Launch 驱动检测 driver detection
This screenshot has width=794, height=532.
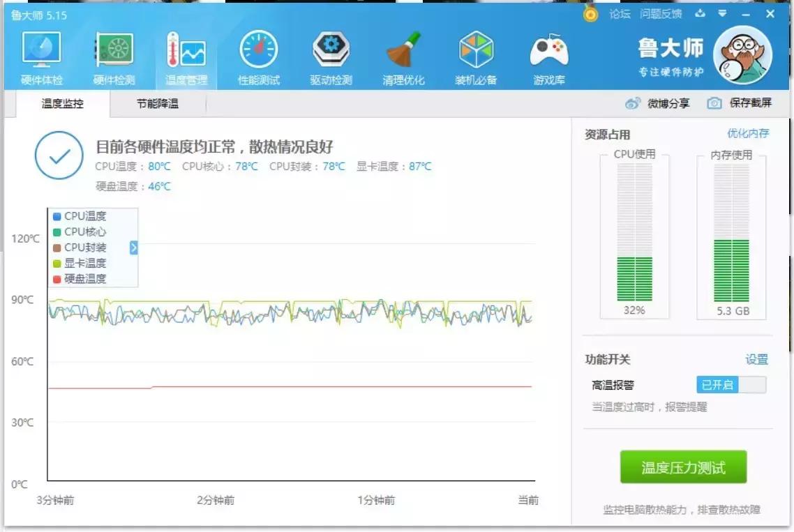[331, 52]
